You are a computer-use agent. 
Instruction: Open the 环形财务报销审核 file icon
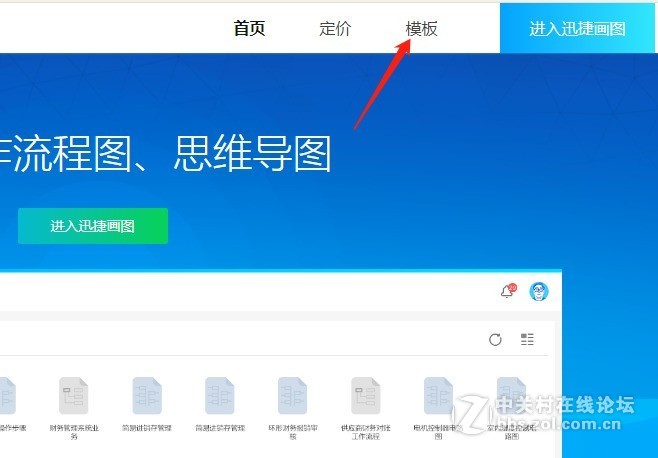pyautogui.click(x=292, y=395)
